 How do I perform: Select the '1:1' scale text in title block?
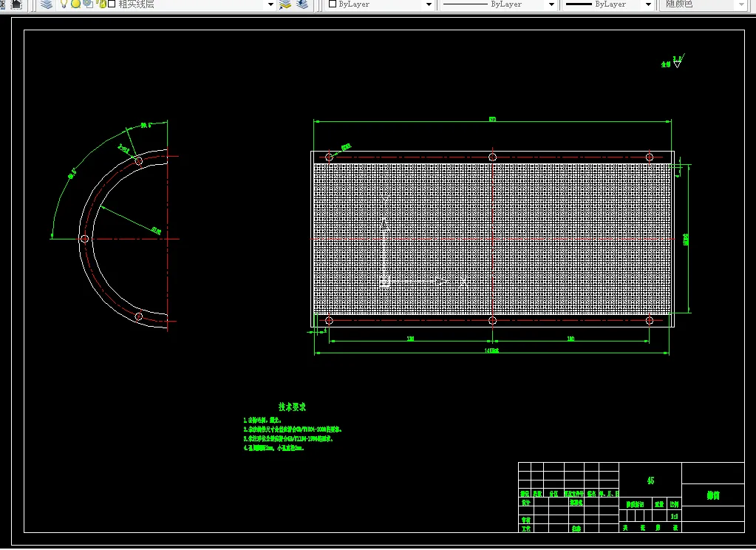[674, 516]
